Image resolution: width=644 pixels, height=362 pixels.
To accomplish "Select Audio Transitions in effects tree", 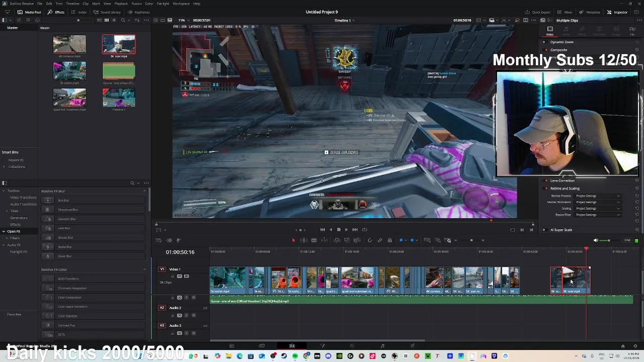I will coord(23,205).
